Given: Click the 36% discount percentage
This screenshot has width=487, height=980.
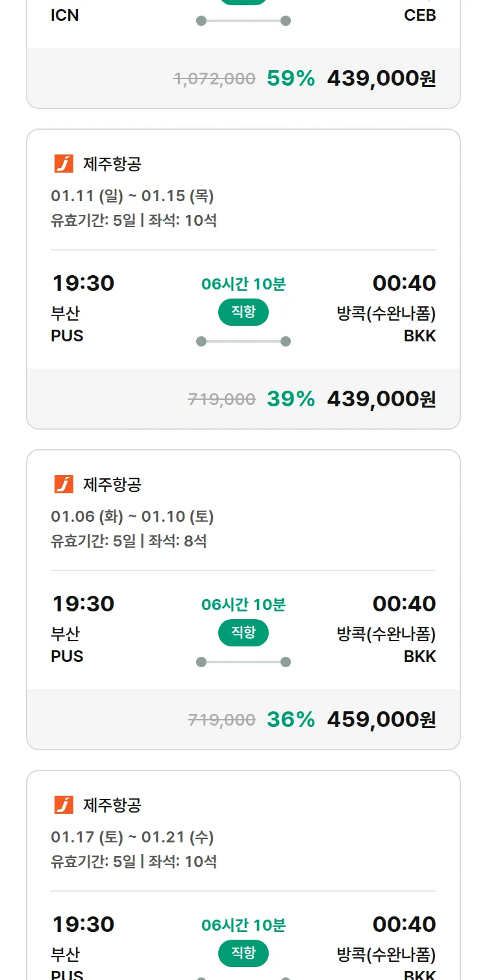Looking at the screenshot, I should 290,720.
